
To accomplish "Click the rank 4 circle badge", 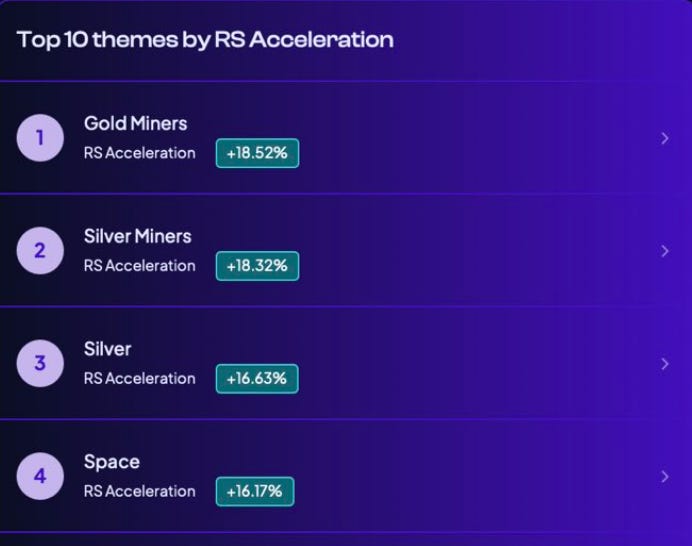I will point(40,476).
